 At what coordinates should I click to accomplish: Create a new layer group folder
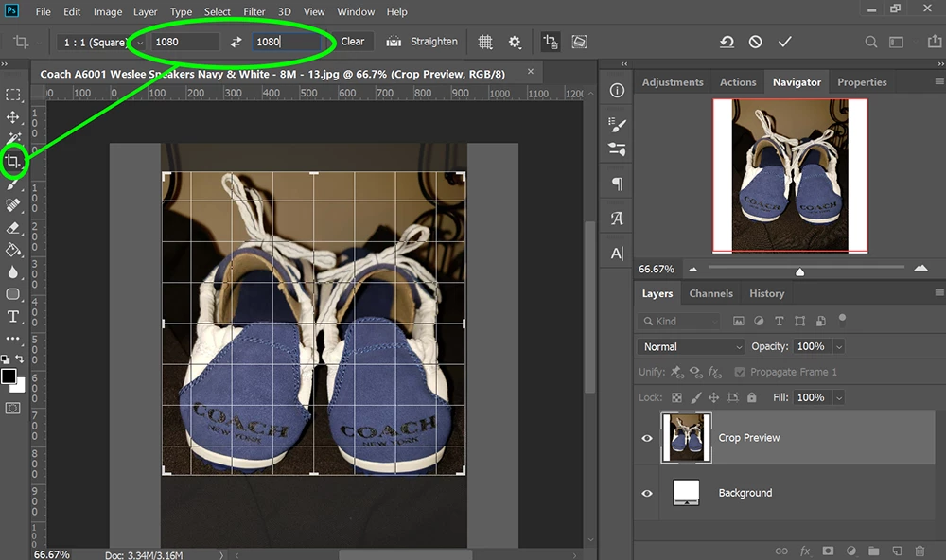(873, 551)
